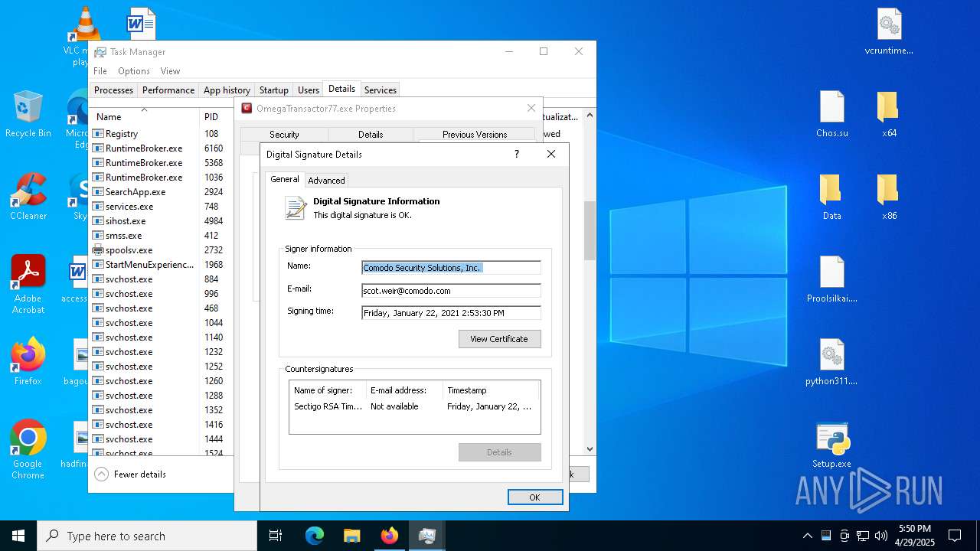Open the x64 folder on desktop
The height and width of the screenshot is (551, 980).
click(889, 114)
